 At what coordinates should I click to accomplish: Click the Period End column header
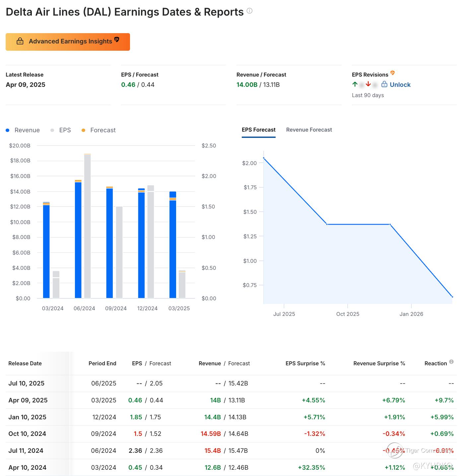pyautogui.click(x=102, y=363)
